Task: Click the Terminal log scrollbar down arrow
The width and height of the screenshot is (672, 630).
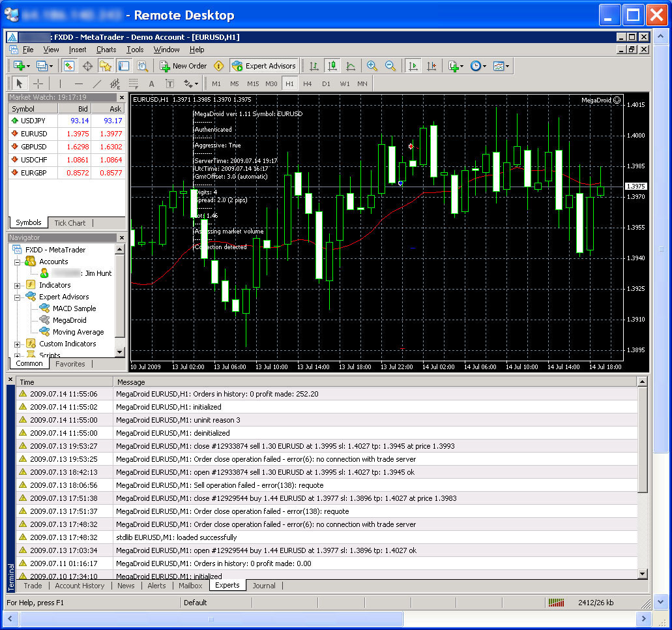Action: point(643,574)
